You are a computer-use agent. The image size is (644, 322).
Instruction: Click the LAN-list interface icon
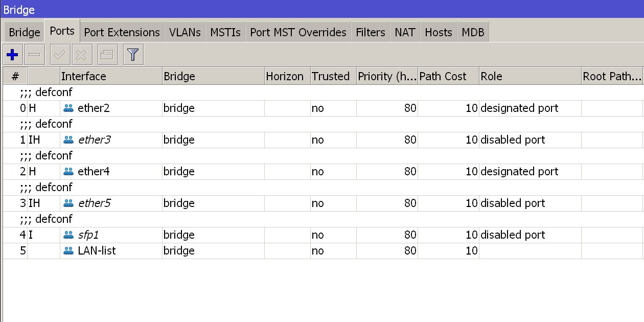coord(68,251)
